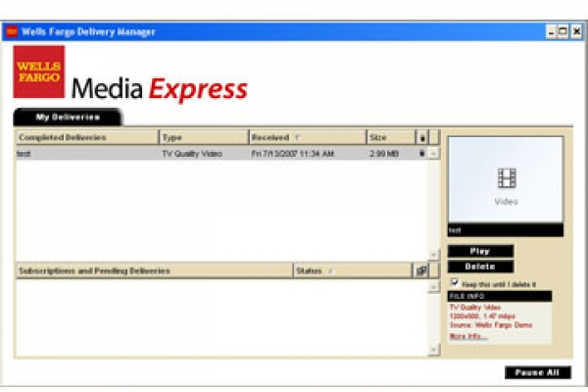Select the 'test' delivery name cell
Viewport: 588px width, 392px height.
[x=24, y=154]
